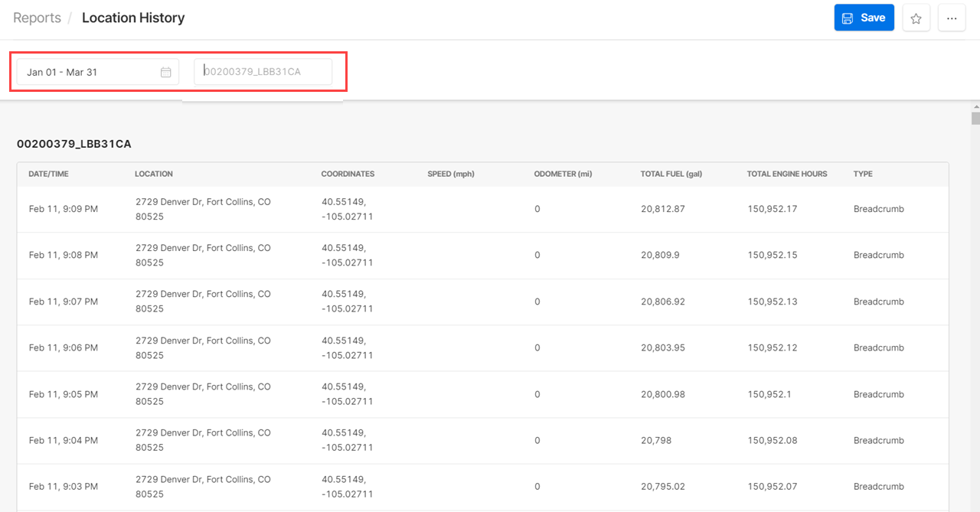Click the TOTAL FUEL (gal) column header
The image size is (980, 512).
671,174
